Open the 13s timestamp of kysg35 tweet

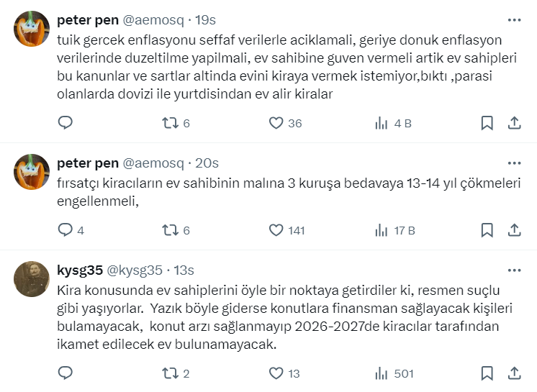click(x=184, y=270)
